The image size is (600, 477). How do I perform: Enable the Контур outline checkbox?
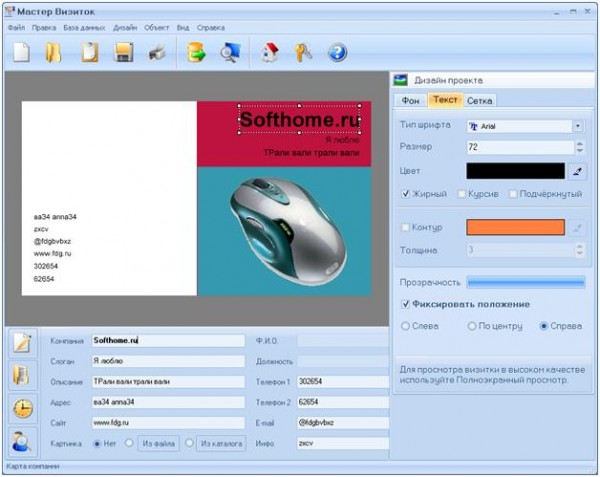tap(405, 227)
